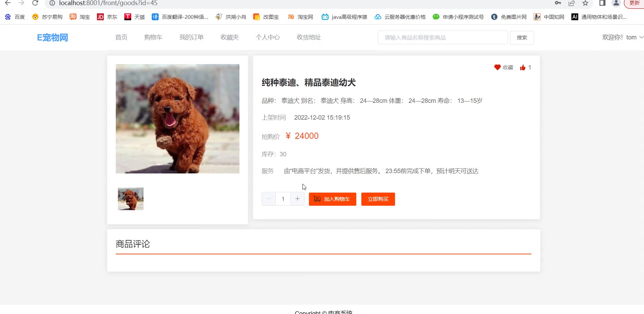Viewport: 644px width, 314px height.
Task: Click the password key icon in address bar
Action: point(558,3)
